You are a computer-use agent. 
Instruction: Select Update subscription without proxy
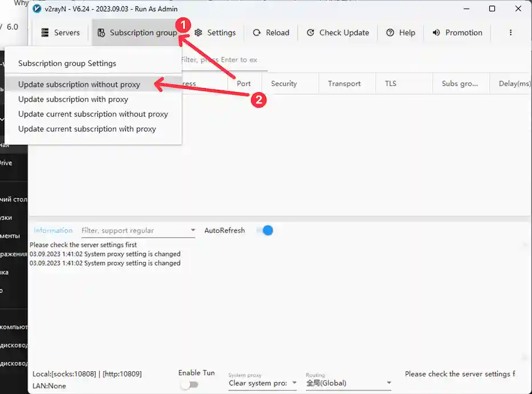(79, 84)
